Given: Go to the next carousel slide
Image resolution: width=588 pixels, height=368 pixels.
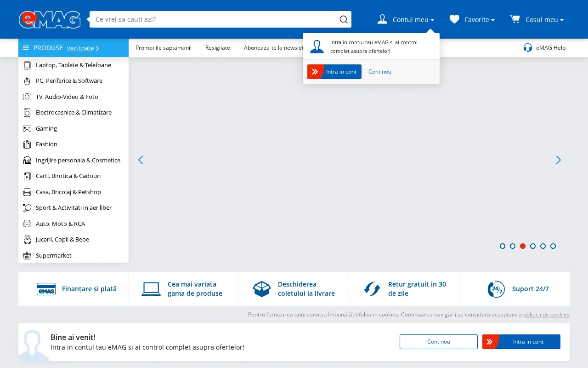Looking at the screenshot, I should tap(559, 160).
